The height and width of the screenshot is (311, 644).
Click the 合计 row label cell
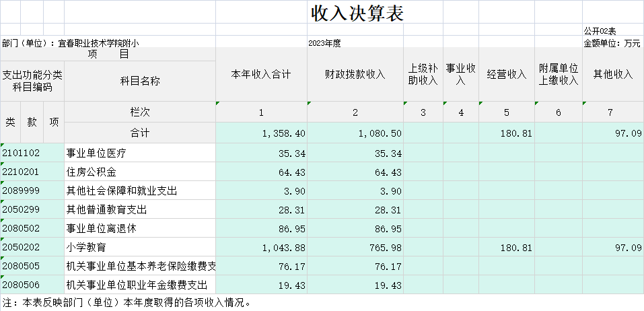(x=140, y=133)
